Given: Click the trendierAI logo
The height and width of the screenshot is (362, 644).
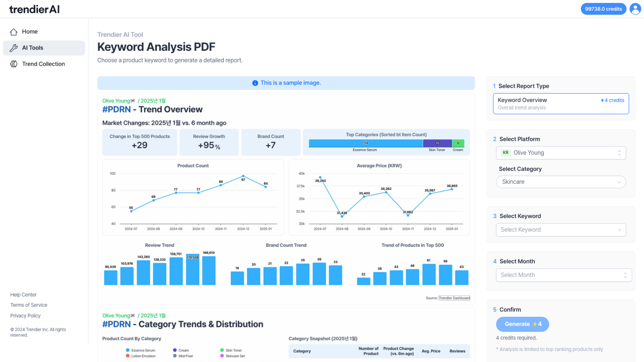Looking at the screenshot, I should click(x=34, y=9).
